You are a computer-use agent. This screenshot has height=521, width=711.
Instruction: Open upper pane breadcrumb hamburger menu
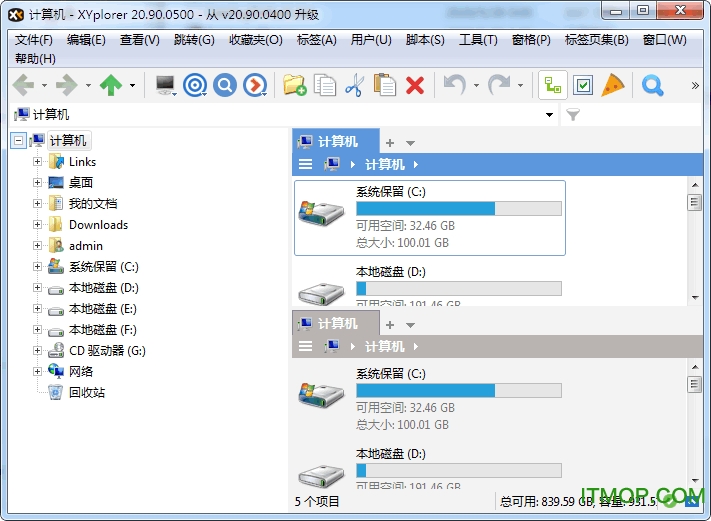[305, 164]
